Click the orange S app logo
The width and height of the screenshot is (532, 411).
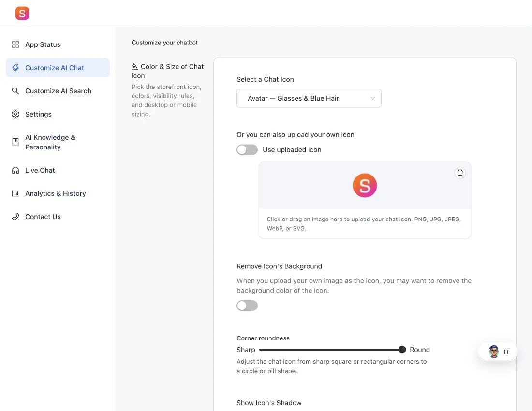pos(22,13)
